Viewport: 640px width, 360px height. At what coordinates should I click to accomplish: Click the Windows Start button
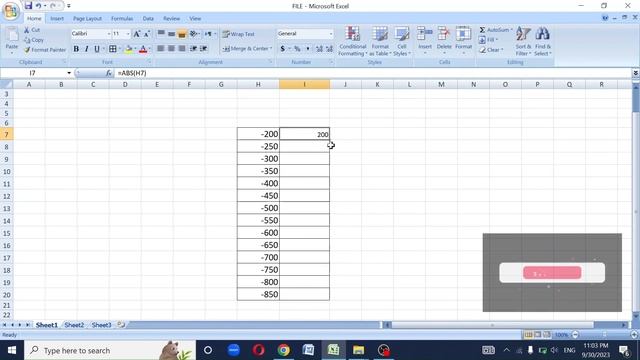[12, 350]
